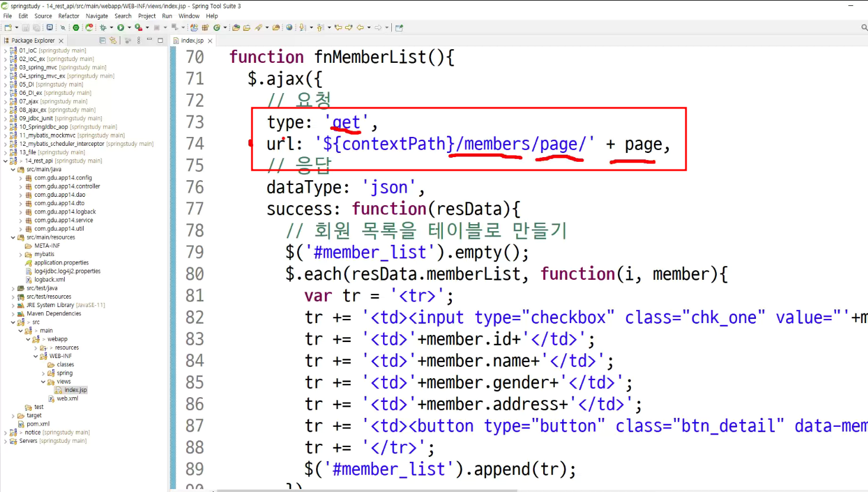Click the Next Annotation toolbar icon
868x492 pixels.
302,27
